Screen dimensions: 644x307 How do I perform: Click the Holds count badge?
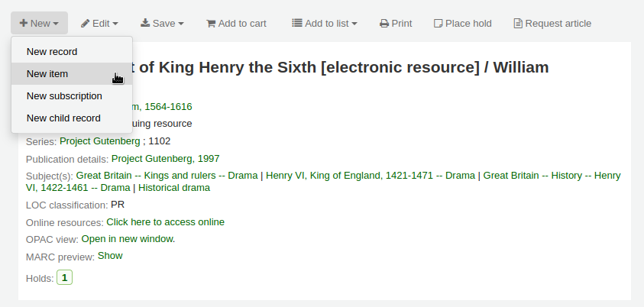tap(64, 277)
